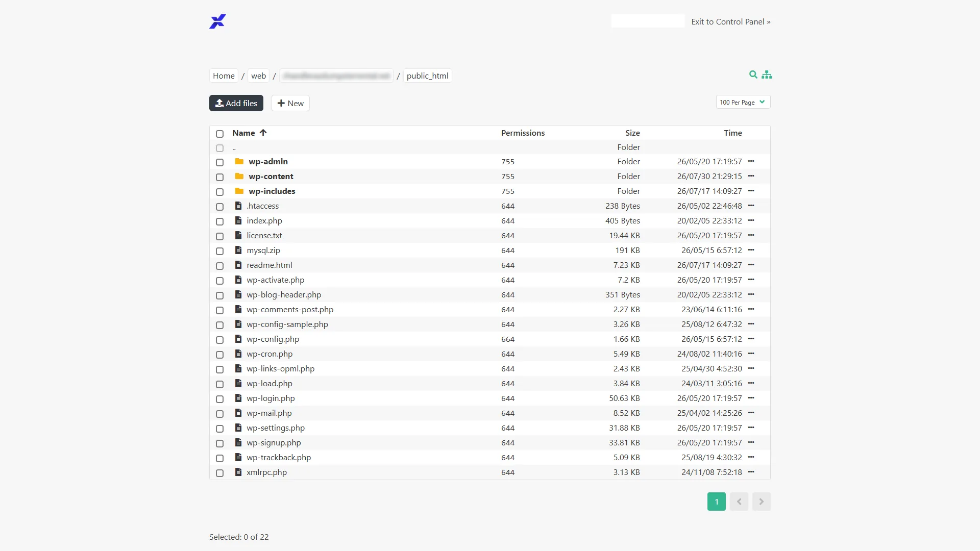Click the 191 KB size value

coord(627,250)
